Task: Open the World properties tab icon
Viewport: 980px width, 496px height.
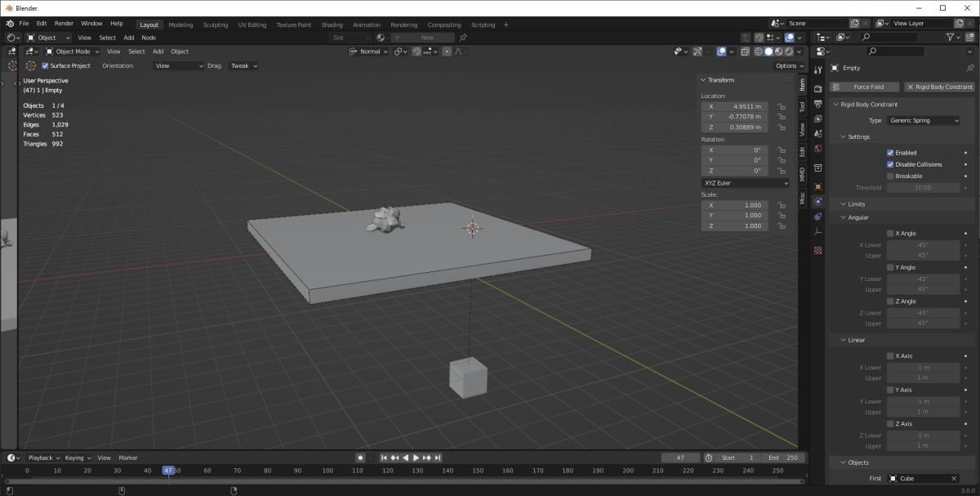Action: click(817, 150)
